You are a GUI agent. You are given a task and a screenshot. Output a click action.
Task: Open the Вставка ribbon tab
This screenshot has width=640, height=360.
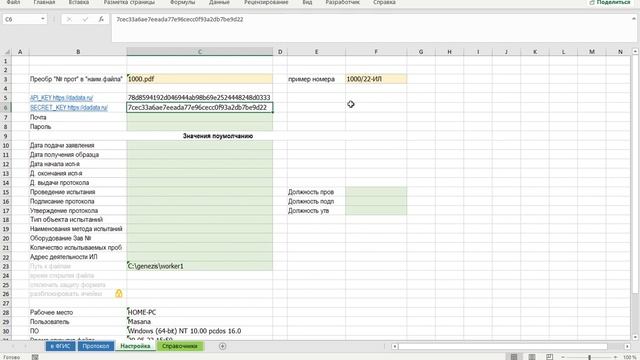click(79, 2)
